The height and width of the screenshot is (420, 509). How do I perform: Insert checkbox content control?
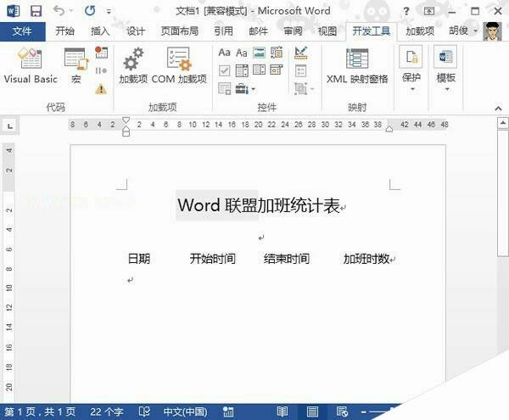pyautogui.click(x=224, y=70)
